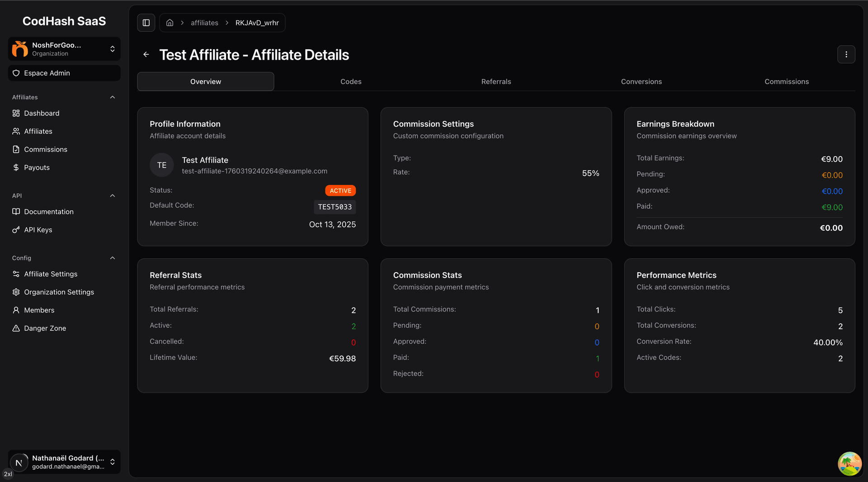Open Commissions via the document icon
Viewport: 868px width, 482px height.
click(x=16, y=149)
